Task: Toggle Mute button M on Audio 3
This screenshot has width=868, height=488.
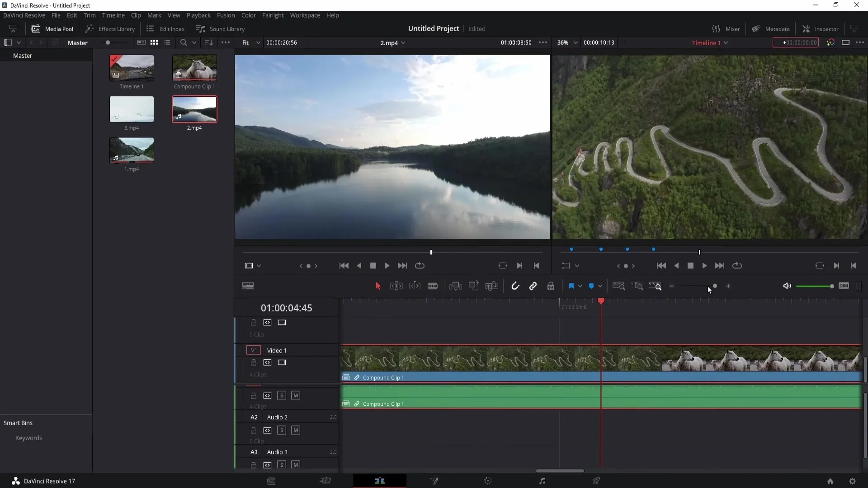Action: coord(295,465)
